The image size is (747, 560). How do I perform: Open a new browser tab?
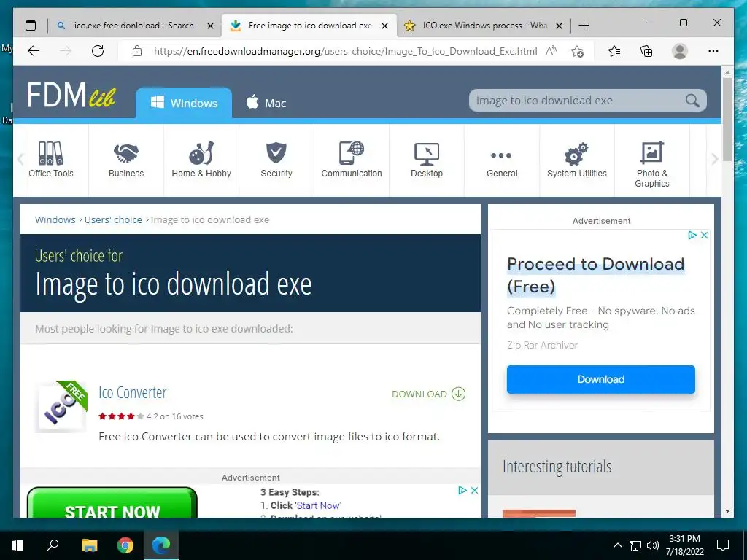(x=584, y=26)
